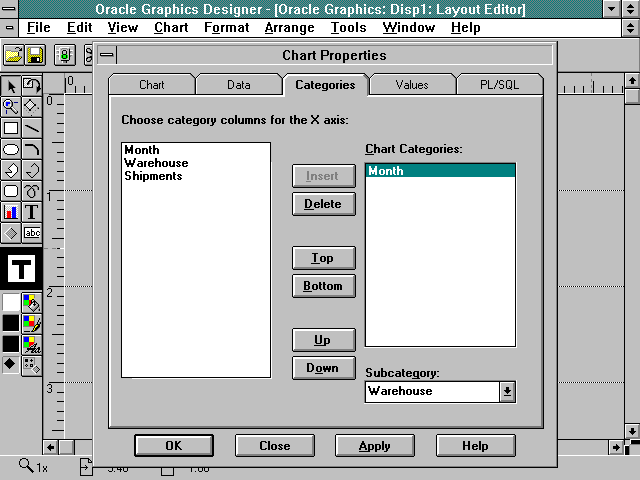Click the traffic light Run icon
This screenshot has width=640, height=480.
[x=63, y=54]
